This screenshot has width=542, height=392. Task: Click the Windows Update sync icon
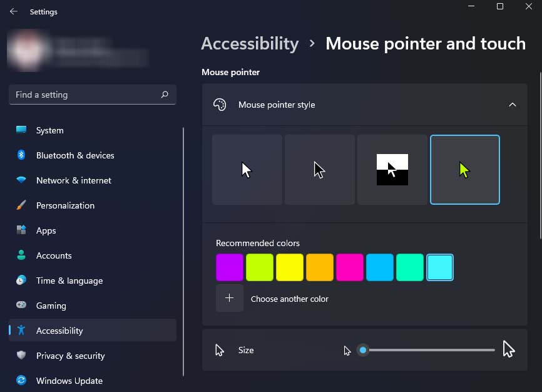pyautogui.click(x=21, y=380)
